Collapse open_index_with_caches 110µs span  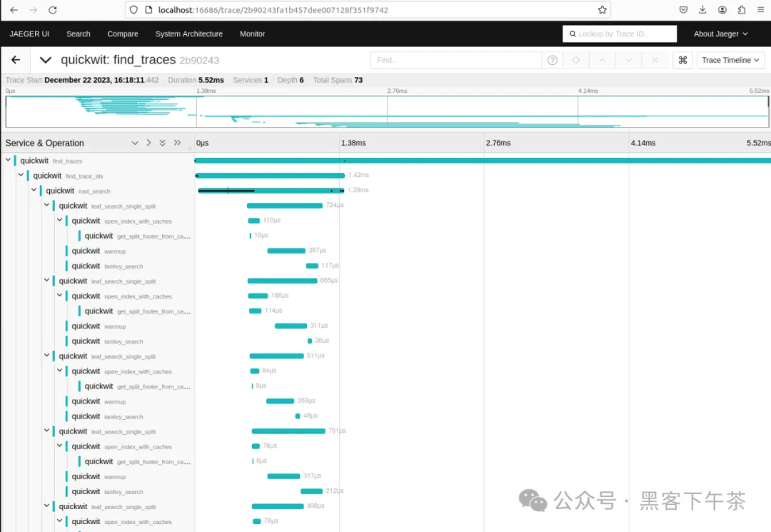[59, 220]
